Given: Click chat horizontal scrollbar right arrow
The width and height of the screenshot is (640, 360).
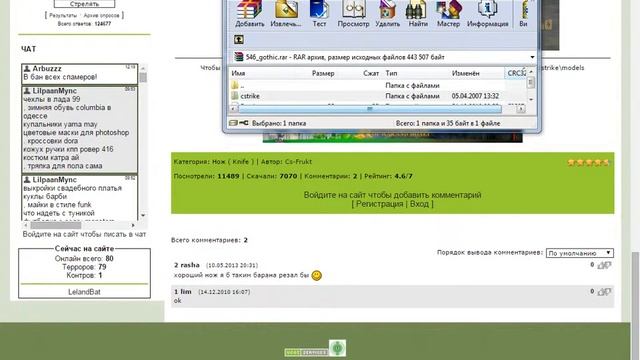Looking at the screenshot, I should (133, 225).
